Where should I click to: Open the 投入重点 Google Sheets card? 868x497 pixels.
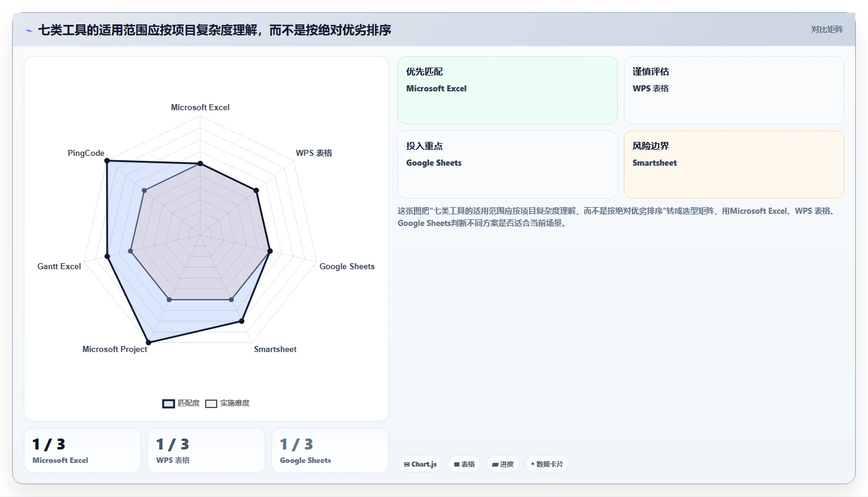pos(508,164)
